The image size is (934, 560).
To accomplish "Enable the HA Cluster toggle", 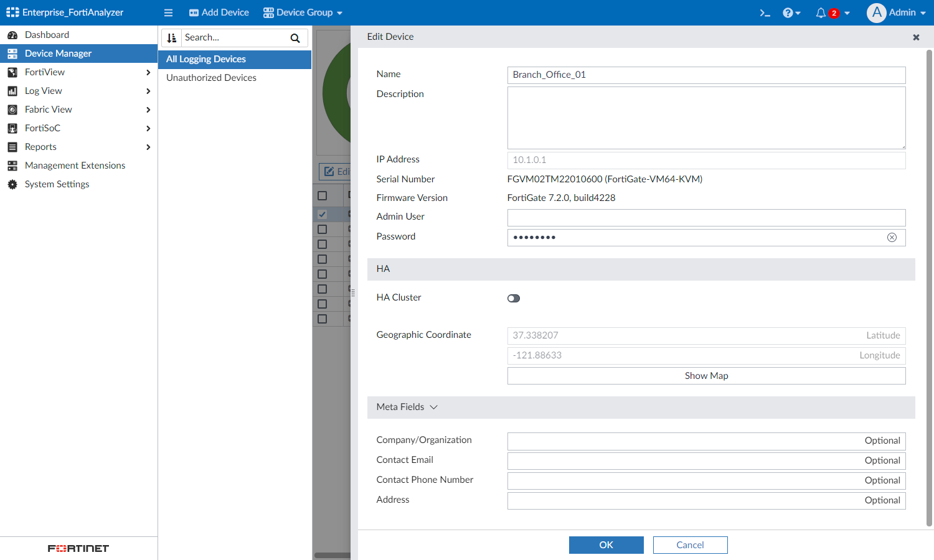I will coord(513,298).
